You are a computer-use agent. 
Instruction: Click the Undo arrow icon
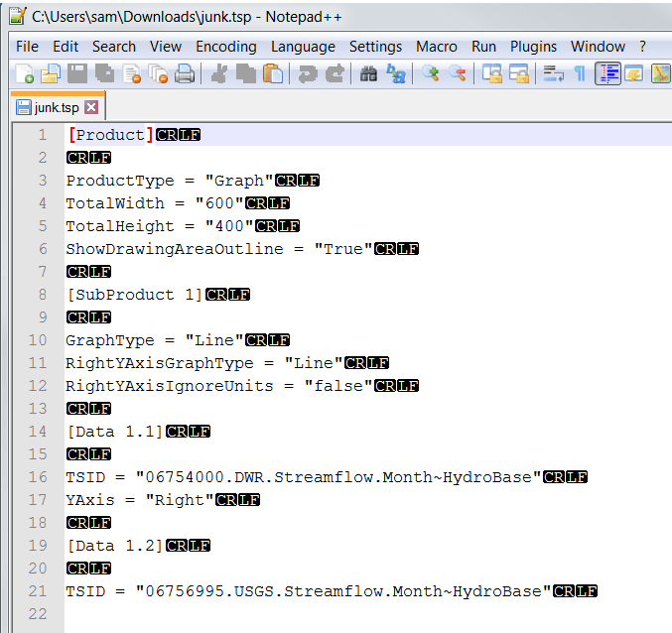[x=308, y=73]
